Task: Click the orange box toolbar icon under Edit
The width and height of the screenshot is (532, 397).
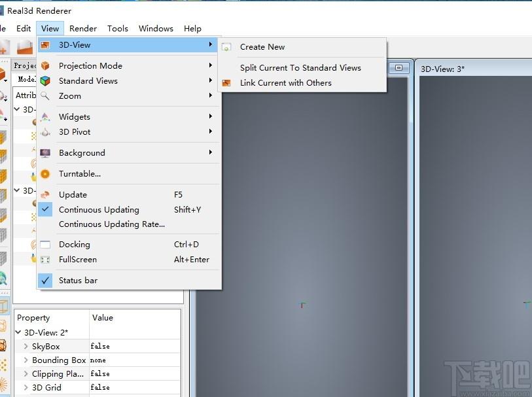Action: click(25, 47)
